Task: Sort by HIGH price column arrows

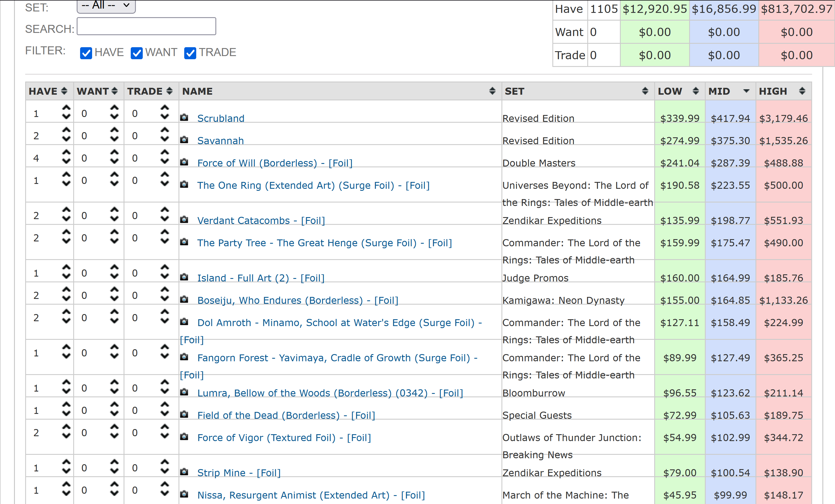Action: tap(802, 91)
